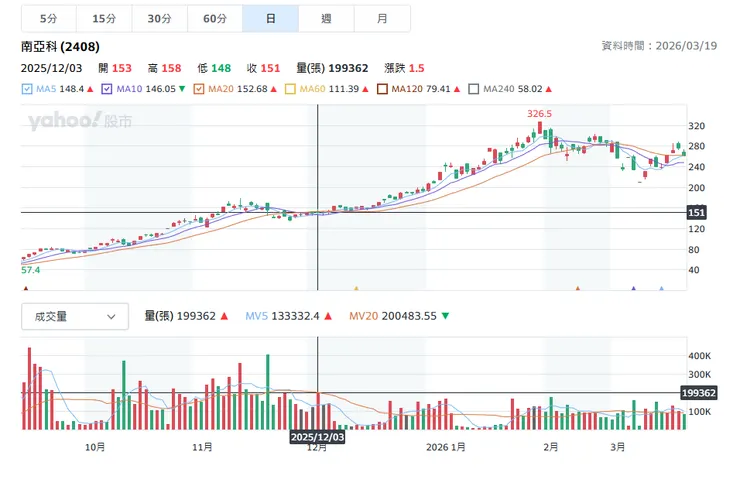Click the orange event marker triangle in February

pos(578,288)
